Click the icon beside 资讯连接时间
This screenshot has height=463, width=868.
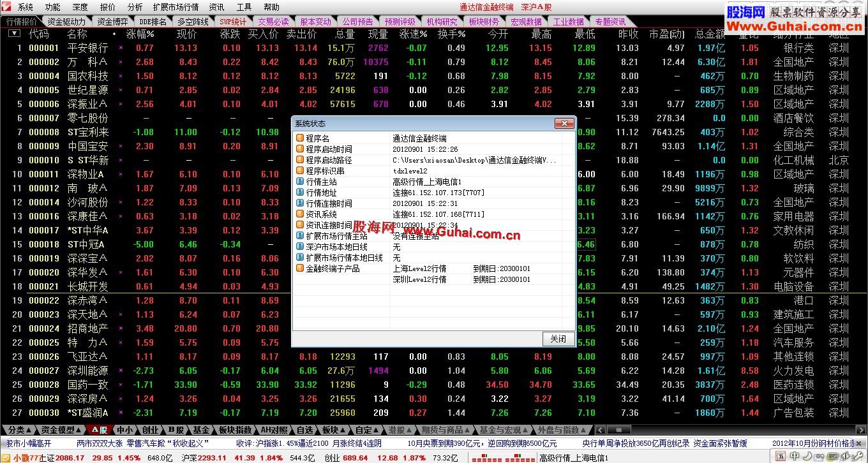click(x=300, y=225)
